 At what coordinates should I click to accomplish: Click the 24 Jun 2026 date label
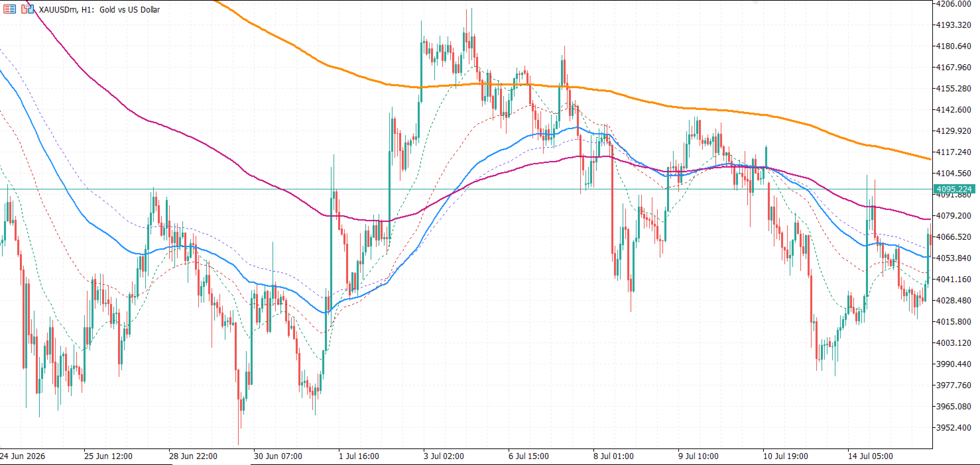tap(23, 456)
